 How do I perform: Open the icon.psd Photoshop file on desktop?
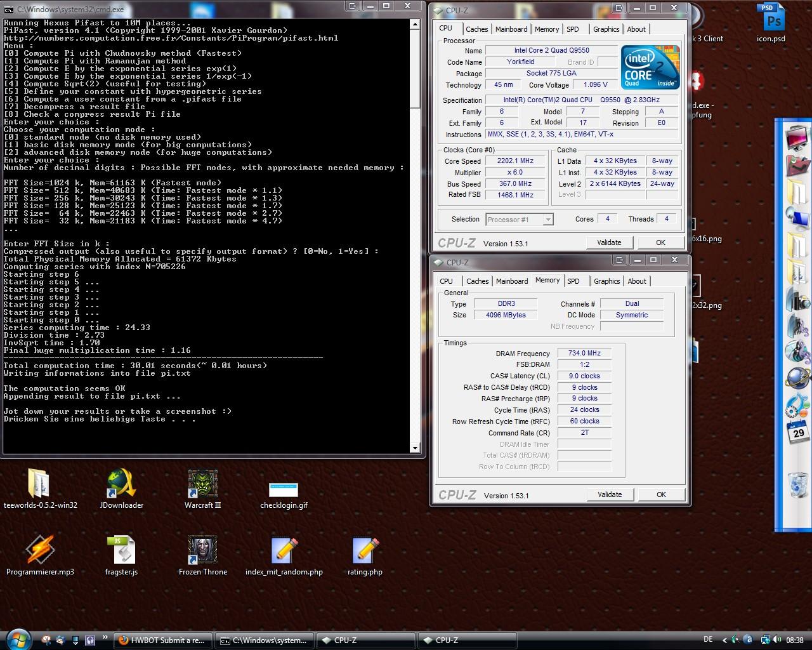point(771,22)
